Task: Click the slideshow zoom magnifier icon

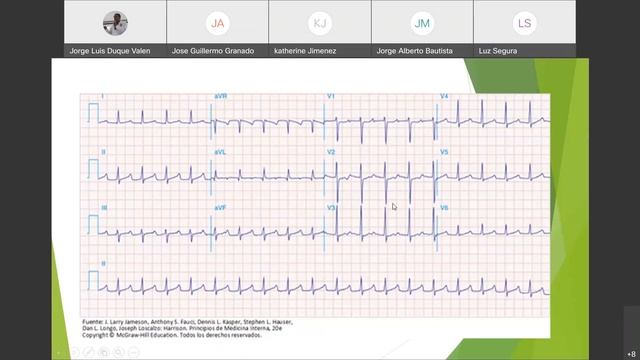Action: tap(118, 352)
